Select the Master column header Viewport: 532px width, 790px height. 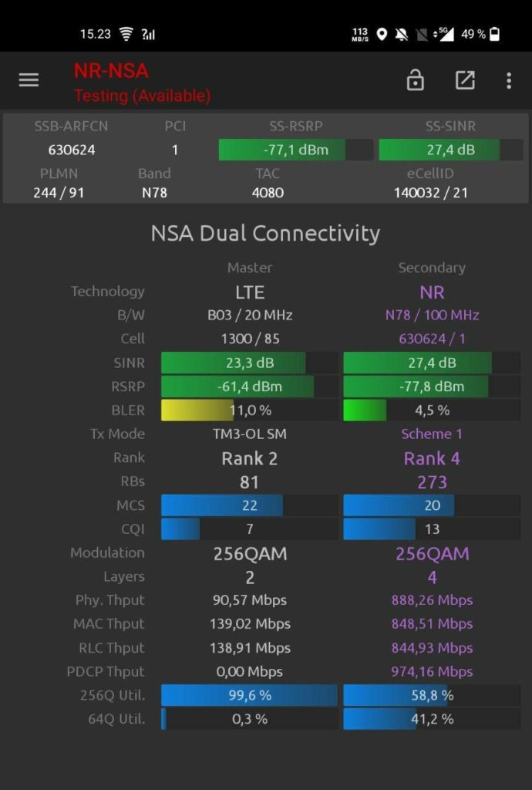(x=249, y=268)
